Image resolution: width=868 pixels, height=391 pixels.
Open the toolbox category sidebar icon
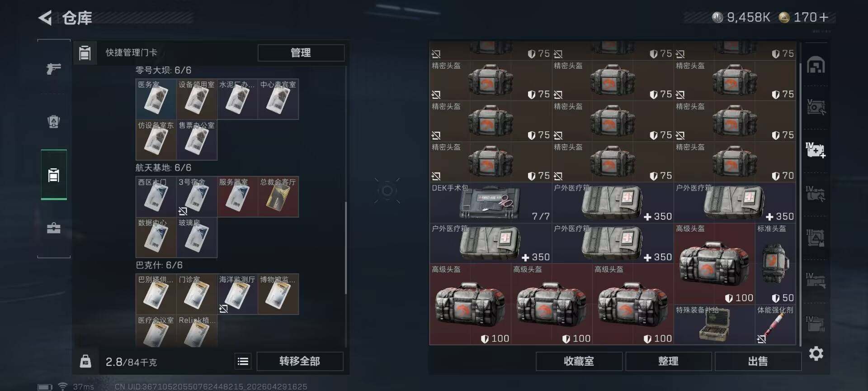(54, 228)
